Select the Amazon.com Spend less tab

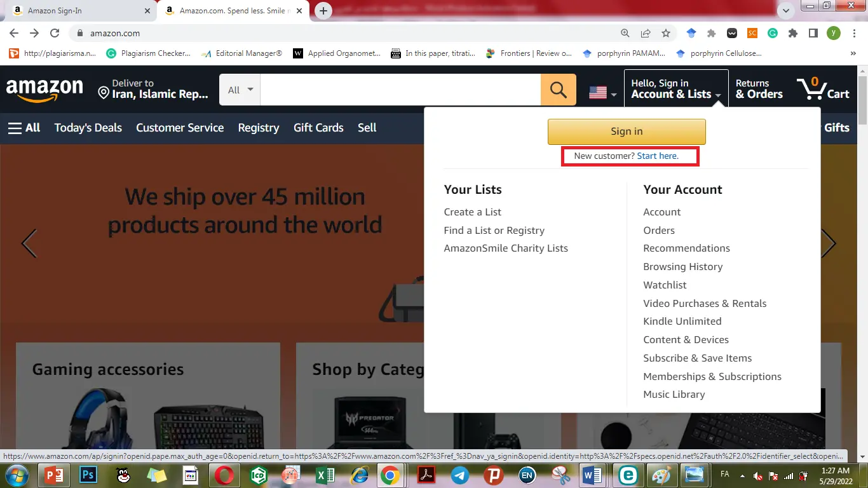click(234, 11)
